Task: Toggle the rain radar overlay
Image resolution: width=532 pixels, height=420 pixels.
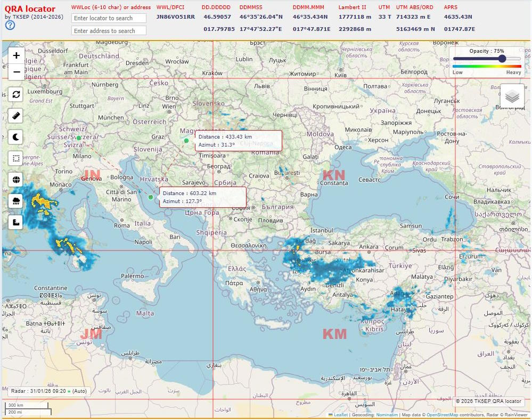Action: tap(17, 201)
